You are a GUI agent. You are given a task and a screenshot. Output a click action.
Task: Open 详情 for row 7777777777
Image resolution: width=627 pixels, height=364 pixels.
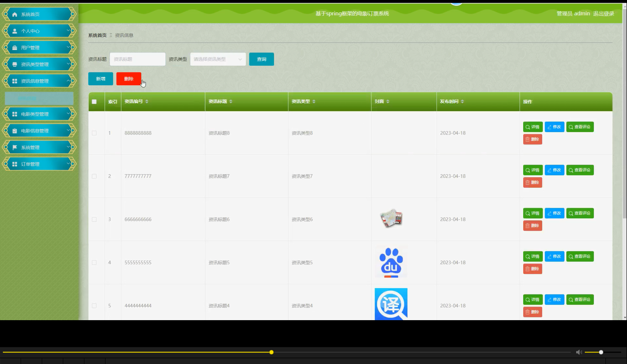point(533,170)
